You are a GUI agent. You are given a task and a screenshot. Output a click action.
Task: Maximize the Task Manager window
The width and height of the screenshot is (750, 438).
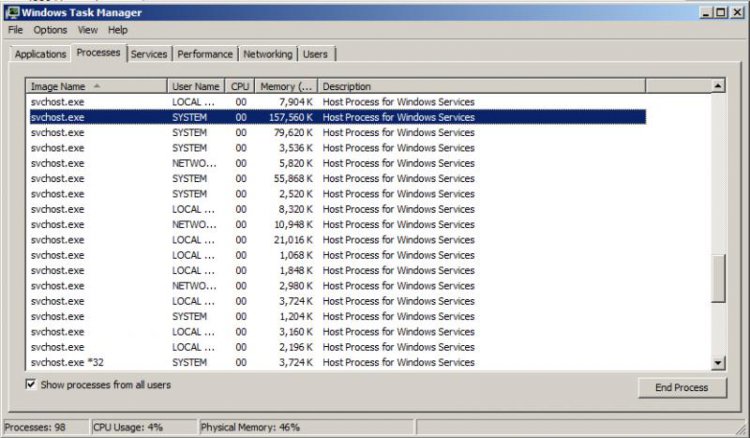[x=721, y=12]
